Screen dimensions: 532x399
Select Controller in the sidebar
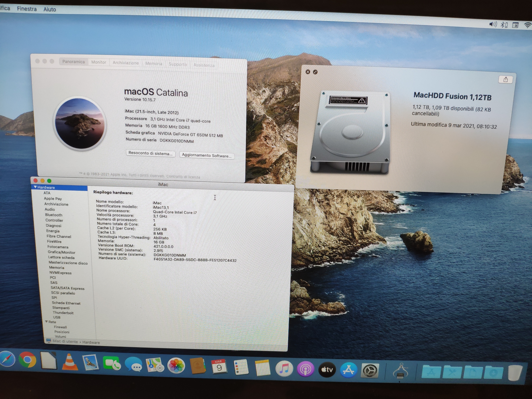click(x=54, y=220)
